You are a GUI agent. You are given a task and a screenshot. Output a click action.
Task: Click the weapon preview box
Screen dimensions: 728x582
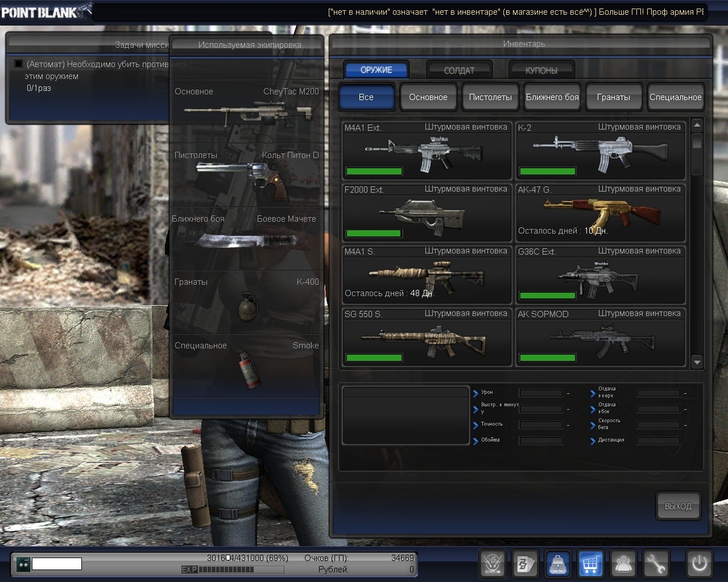[x=406, y=415]
